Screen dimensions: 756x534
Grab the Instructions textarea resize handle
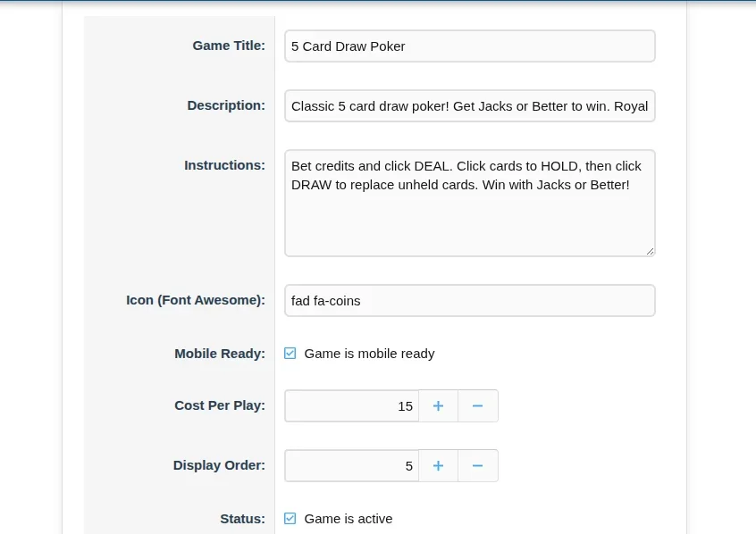pyautogui.click(x=650, y=251)
